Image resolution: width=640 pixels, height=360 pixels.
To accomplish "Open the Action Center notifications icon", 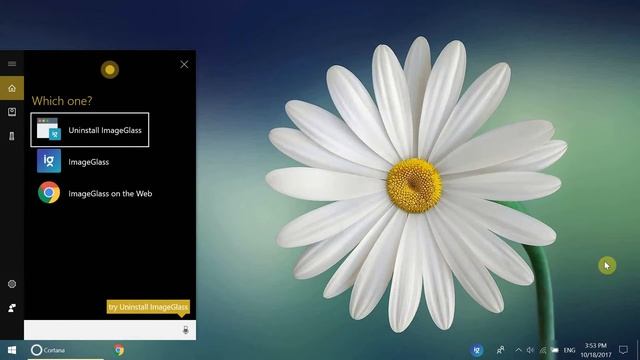I will (623, 350).
